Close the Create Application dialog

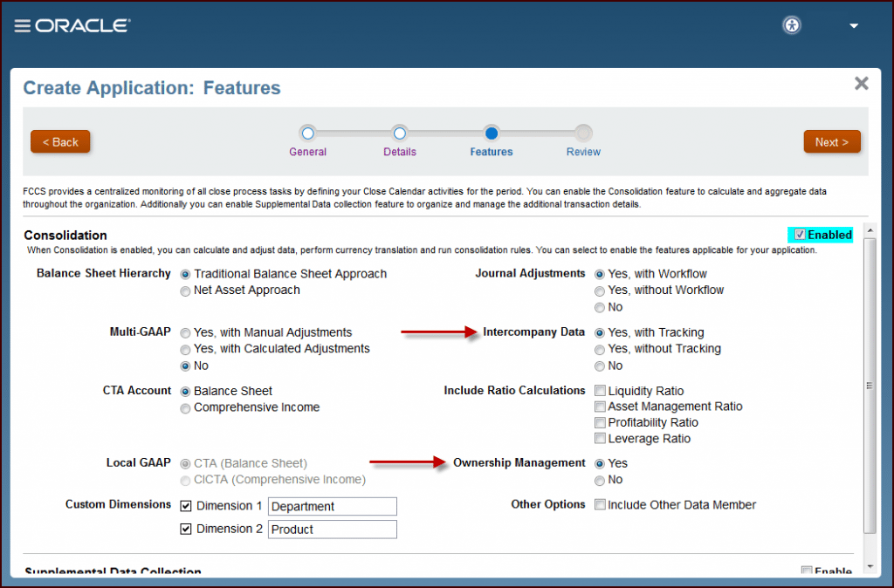861,84
